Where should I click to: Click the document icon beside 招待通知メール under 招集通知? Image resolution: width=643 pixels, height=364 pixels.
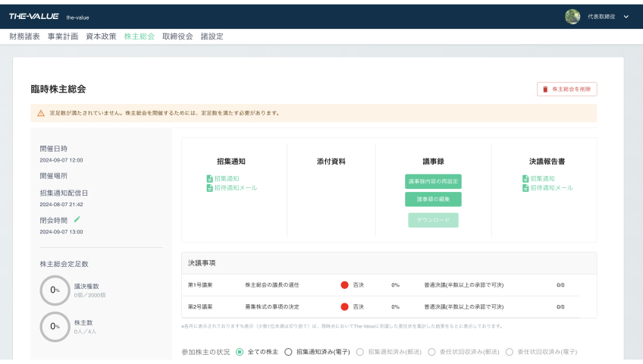(209, 188)
